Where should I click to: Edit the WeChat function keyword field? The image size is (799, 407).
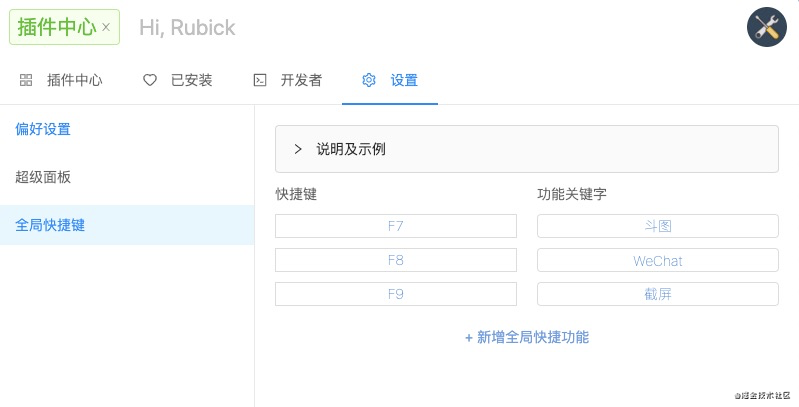tap(657, 261)
